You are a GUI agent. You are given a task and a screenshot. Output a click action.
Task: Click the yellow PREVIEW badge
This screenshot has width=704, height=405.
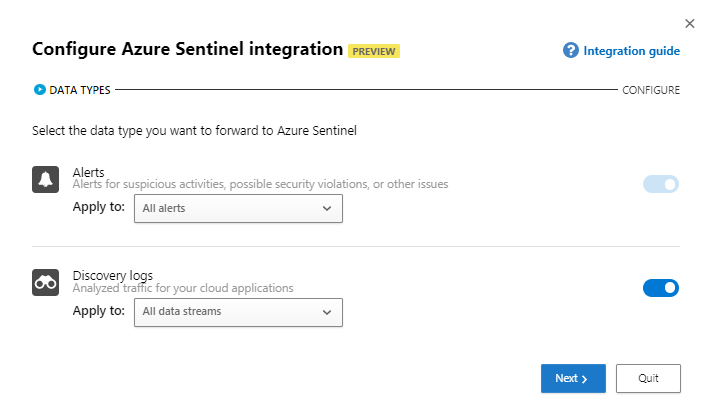coord(374,51)
